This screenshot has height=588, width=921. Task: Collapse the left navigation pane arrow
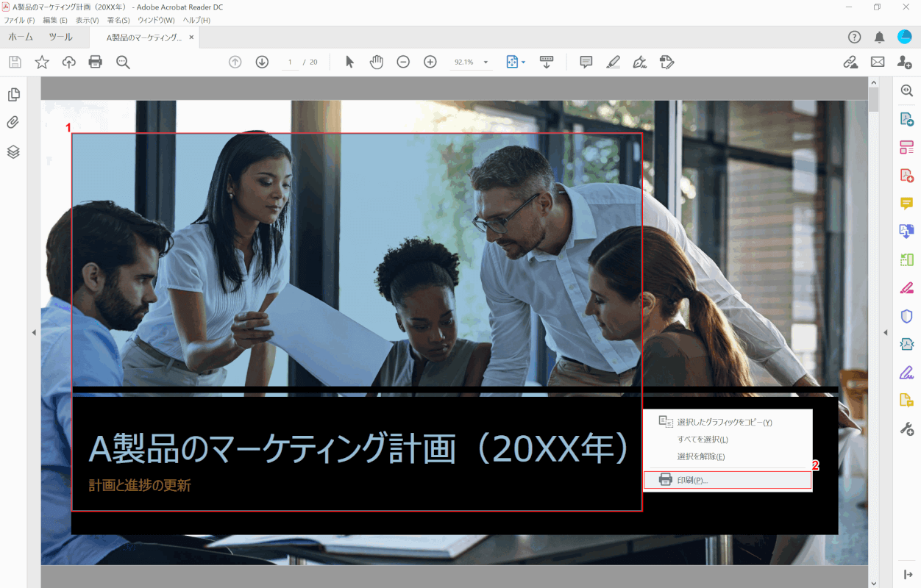click(x=34, y=331)
